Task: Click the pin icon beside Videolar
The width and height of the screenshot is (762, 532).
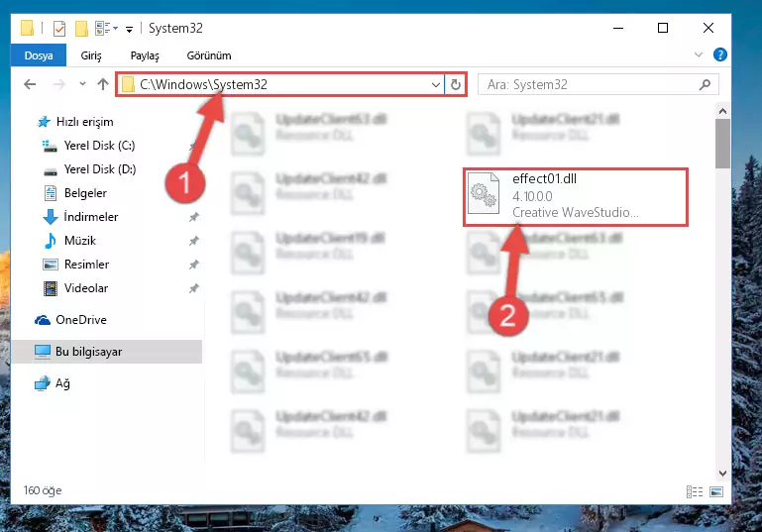Action: [194, 288]
